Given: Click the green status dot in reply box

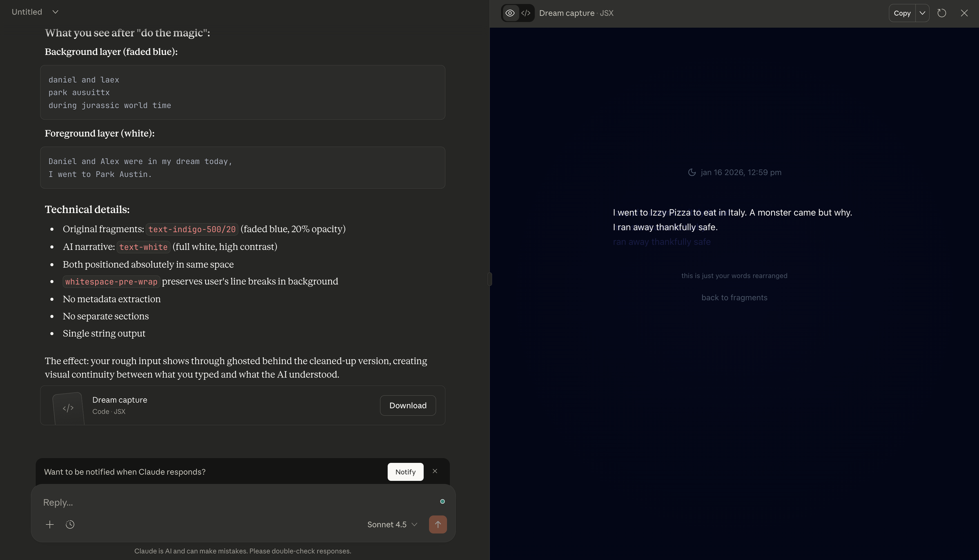Looking at the screenshot, I should click(x=443, y=501).
